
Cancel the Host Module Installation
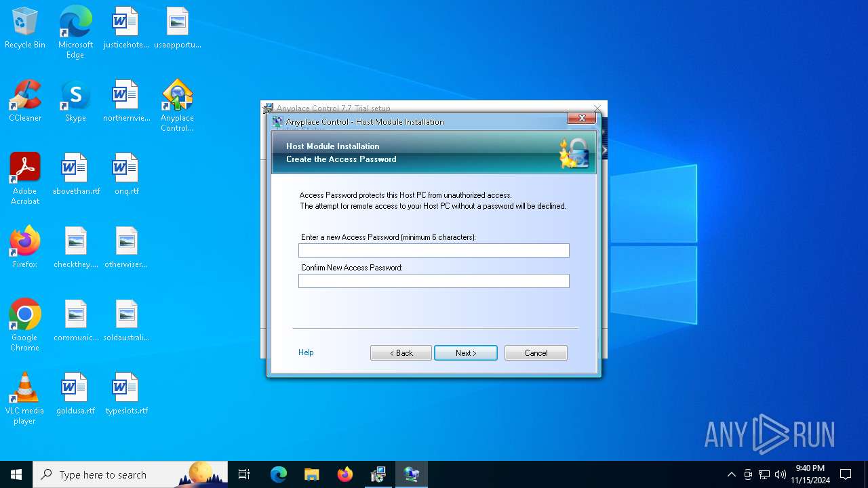536,353
